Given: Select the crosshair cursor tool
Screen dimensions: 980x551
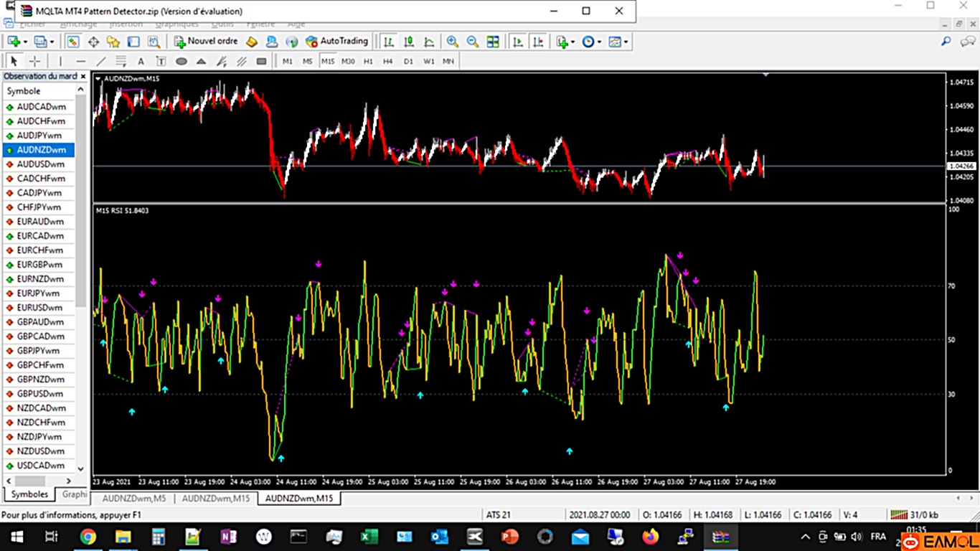Looking at the screenshot, I should 34,62.
